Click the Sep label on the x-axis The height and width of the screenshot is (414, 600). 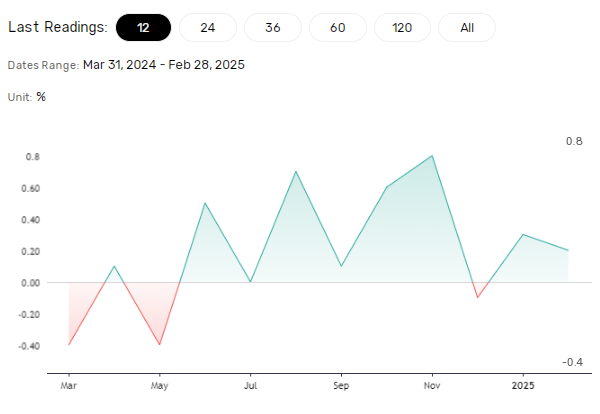click(x=341, y=384)
